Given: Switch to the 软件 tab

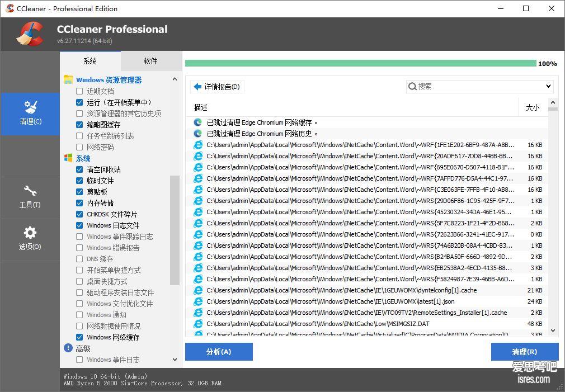Looking at the screenshot, I should point(151,61).
